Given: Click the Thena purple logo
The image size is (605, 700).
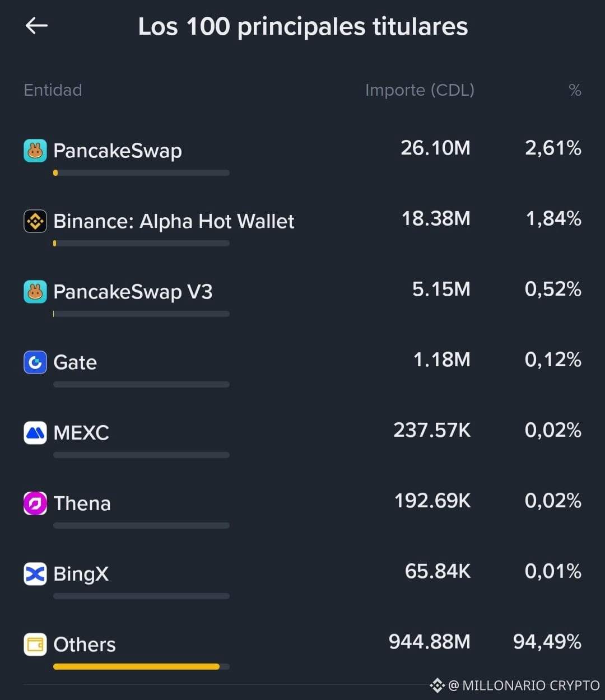Looking at the screenshot, I should (35, 503).
